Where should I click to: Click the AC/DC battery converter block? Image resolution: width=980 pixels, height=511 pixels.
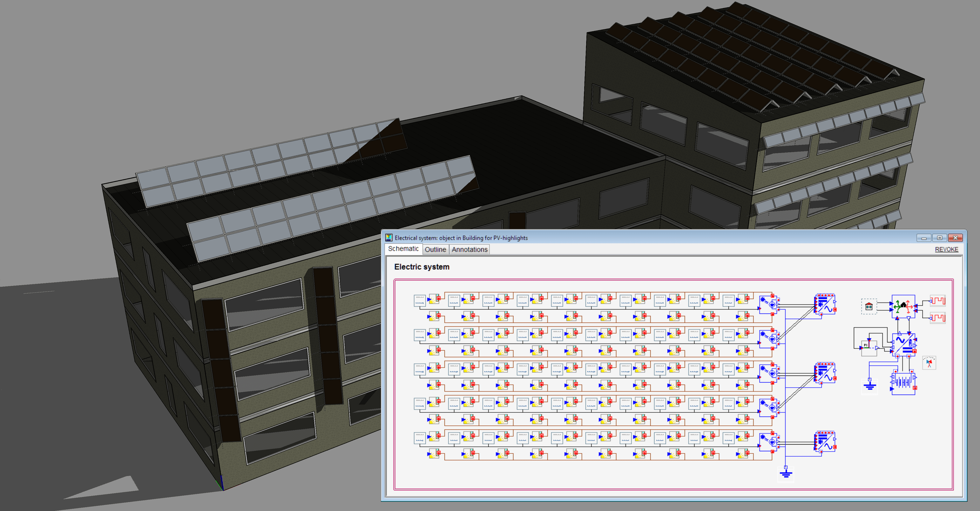pyautogui.click(x=904, y=345)
